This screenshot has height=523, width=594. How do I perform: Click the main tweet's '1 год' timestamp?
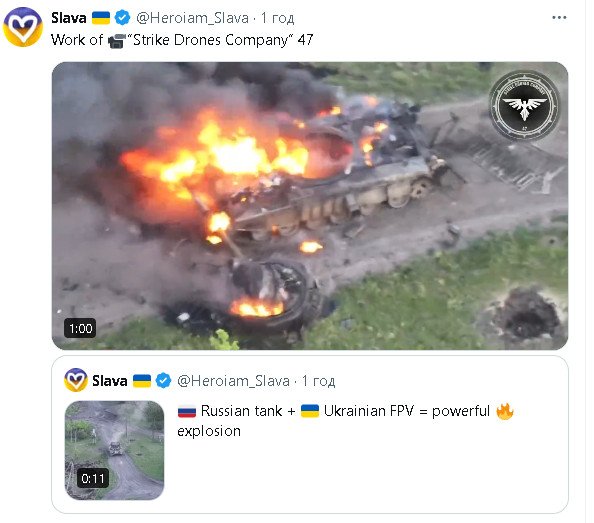click(x=277, y=18)
